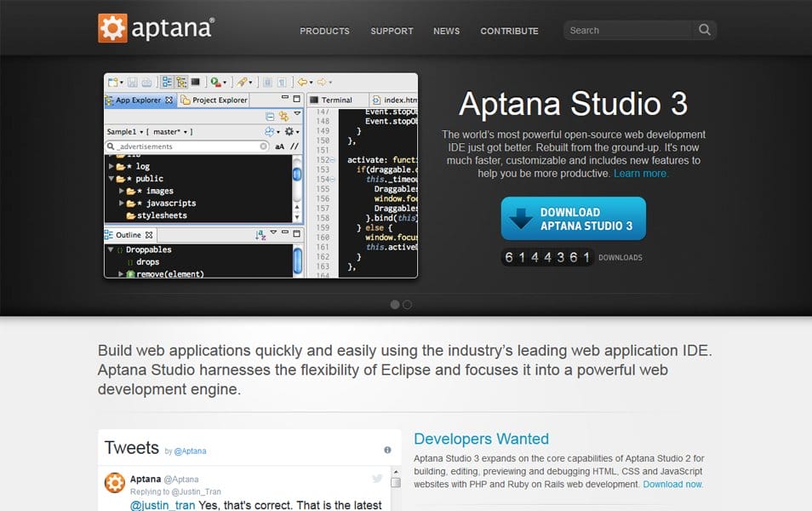Click the Forward arrow in IDE toolbar
This screenshot has height=511, width=812.
(322, 82)
